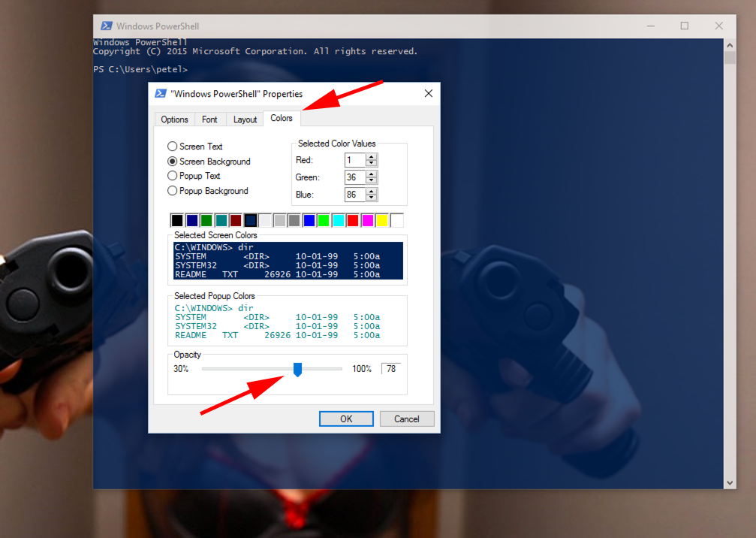Pick the light gray (silver) color swatch

tap(279, 220)
